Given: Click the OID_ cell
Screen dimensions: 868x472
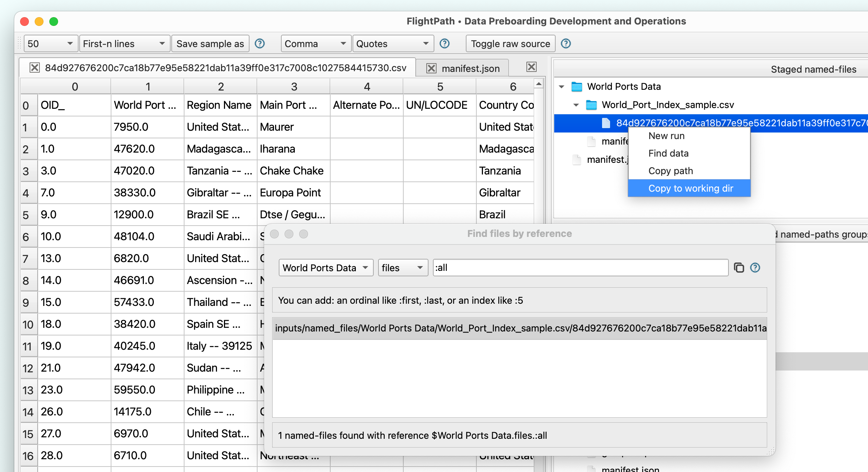Looking at the screenshot, I should pyautogui.click(x=75, y=105).
